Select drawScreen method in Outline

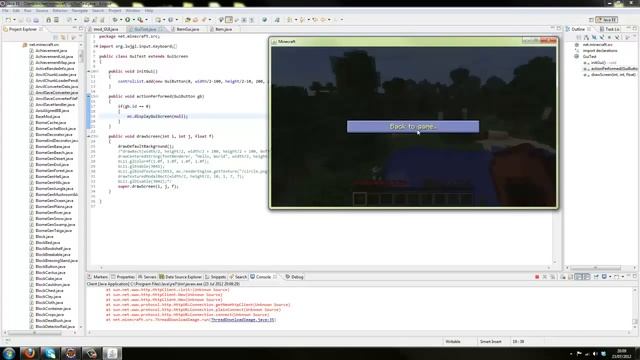[613, 75]
